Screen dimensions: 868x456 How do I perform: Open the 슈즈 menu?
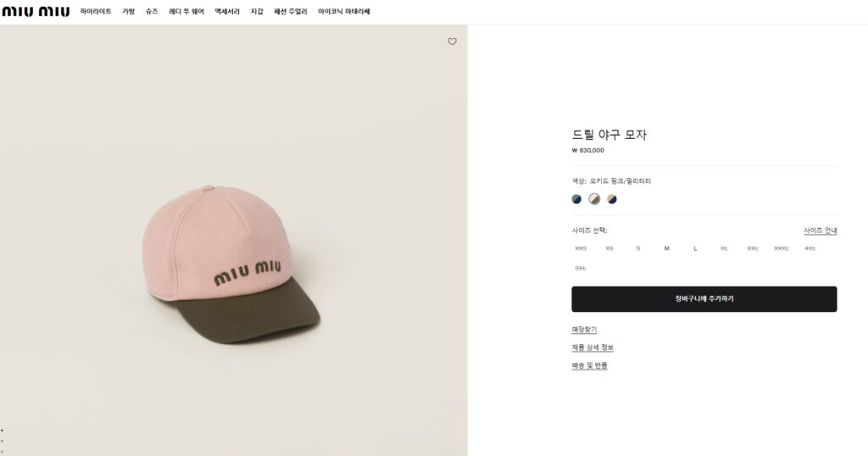(152, 12)
